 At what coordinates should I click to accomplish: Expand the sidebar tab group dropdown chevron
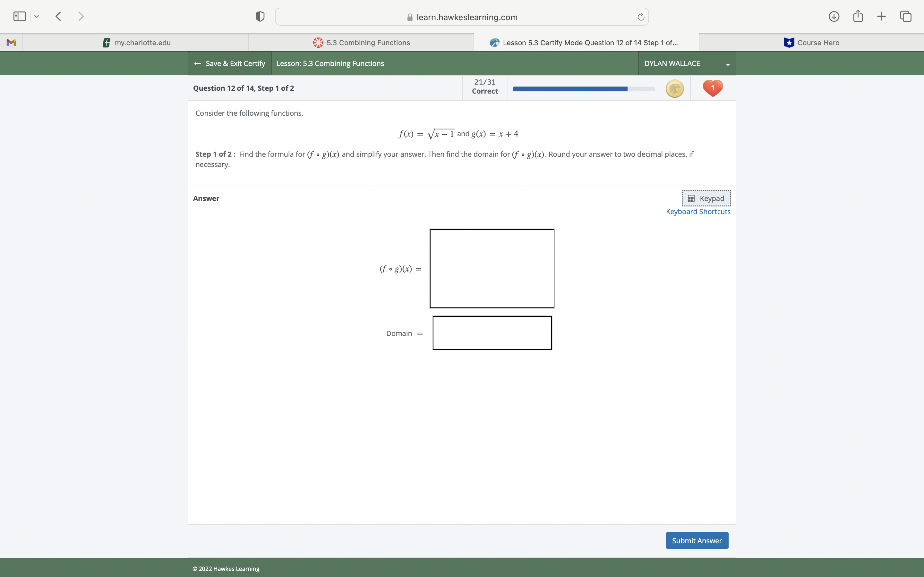pos(37,16)
